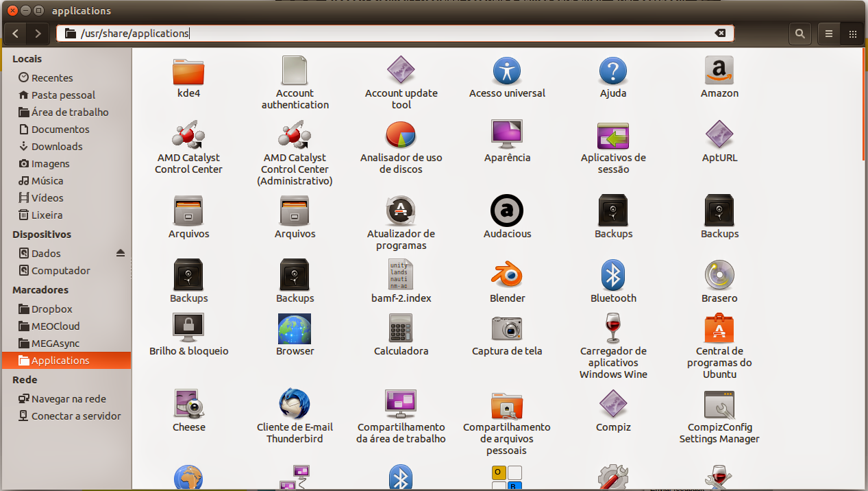
Task: Start the Cheese webcam application
Action: pyautogui.click(x=188, y=404)
